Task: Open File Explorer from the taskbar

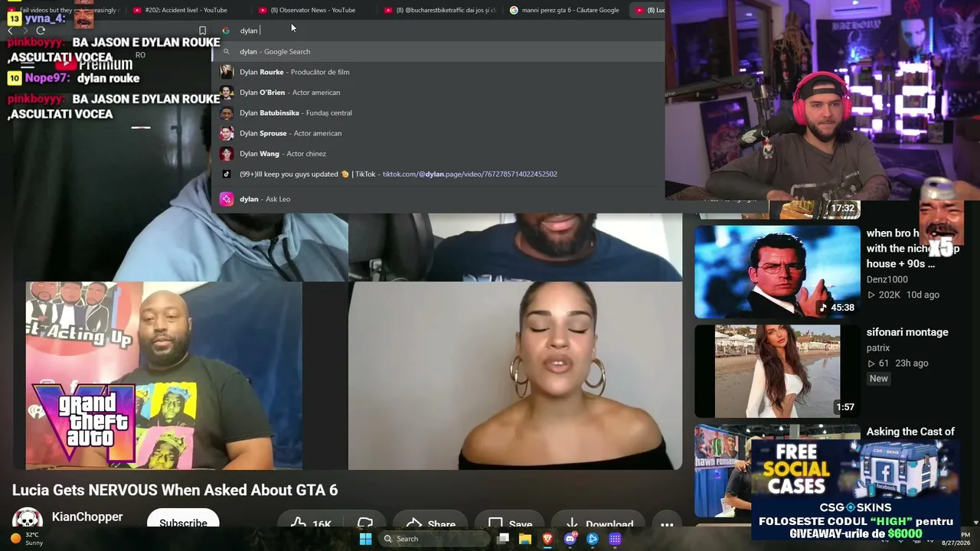Action: [525, 539]
